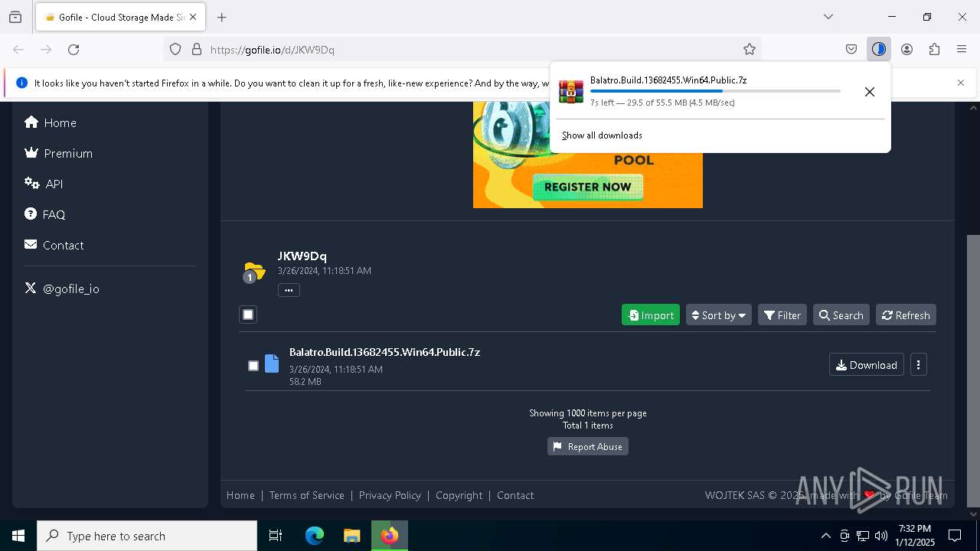Click Show all downloads

pyautogui.click(x=602, y=135)
